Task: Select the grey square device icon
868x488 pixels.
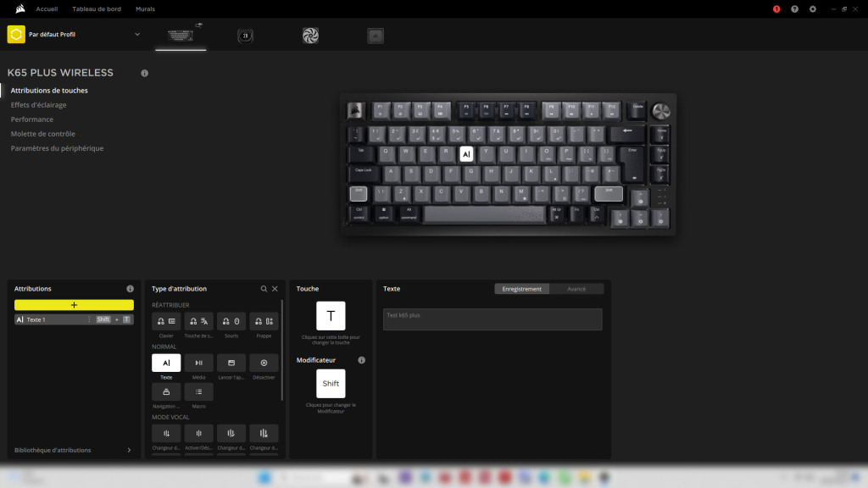Action: point(376,36)
